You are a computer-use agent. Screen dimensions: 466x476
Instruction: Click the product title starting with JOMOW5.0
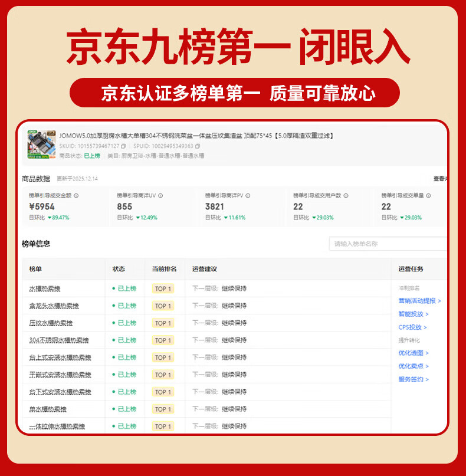[196, 136]
